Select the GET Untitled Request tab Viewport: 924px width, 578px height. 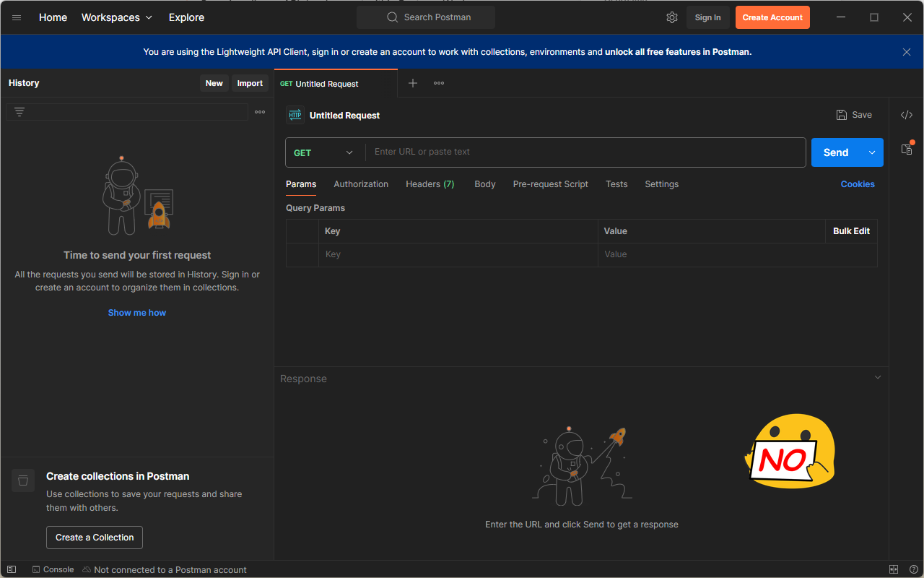coord(336,84)
